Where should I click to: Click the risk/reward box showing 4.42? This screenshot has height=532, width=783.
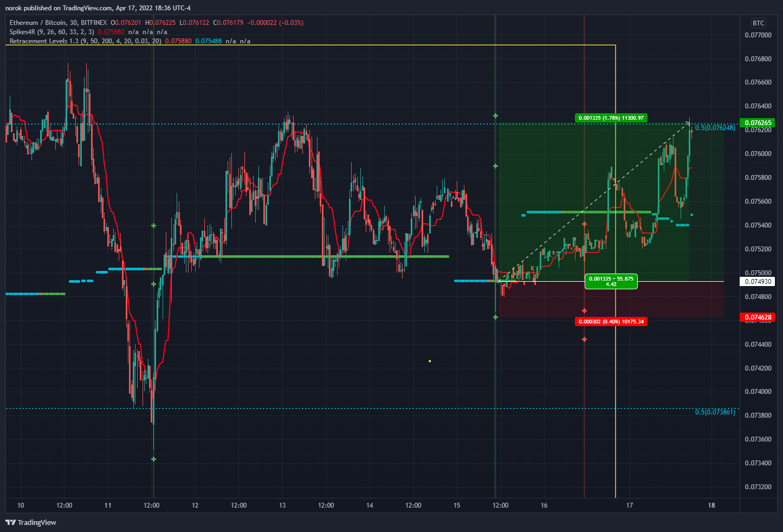(611, 281)
